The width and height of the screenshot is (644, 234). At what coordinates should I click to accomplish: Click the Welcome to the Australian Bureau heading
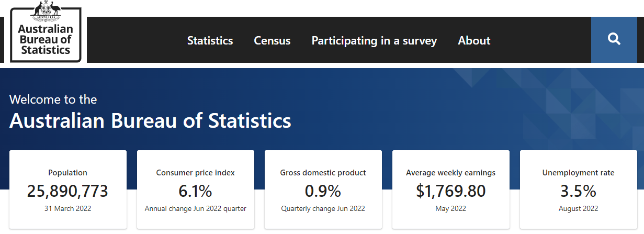tap(150, 112)
